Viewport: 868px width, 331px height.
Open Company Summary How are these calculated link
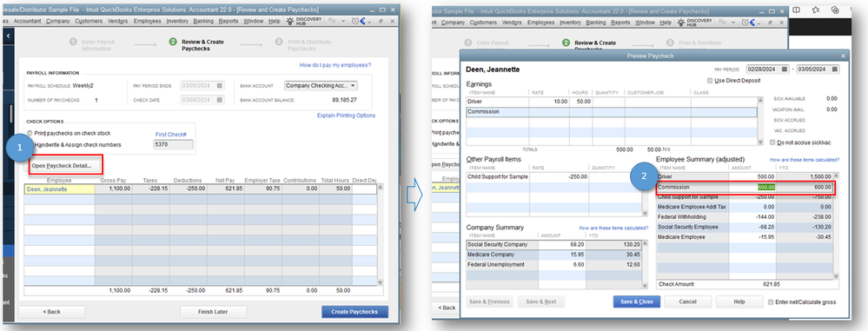pyautogui.click(x=613, y=228)
